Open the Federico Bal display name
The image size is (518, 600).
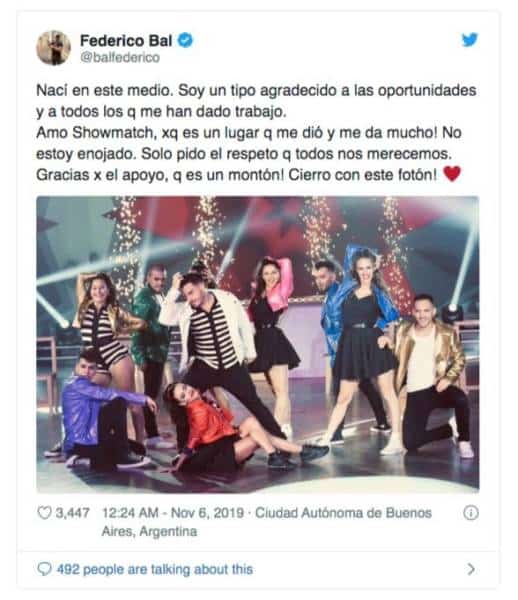click(x=126, y=41)
